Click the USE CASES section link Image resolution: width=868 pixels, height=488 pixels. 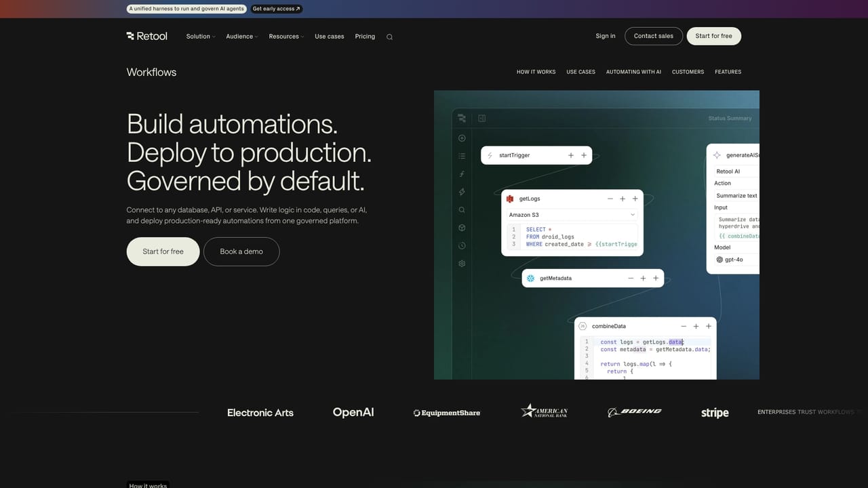(580, 72)
